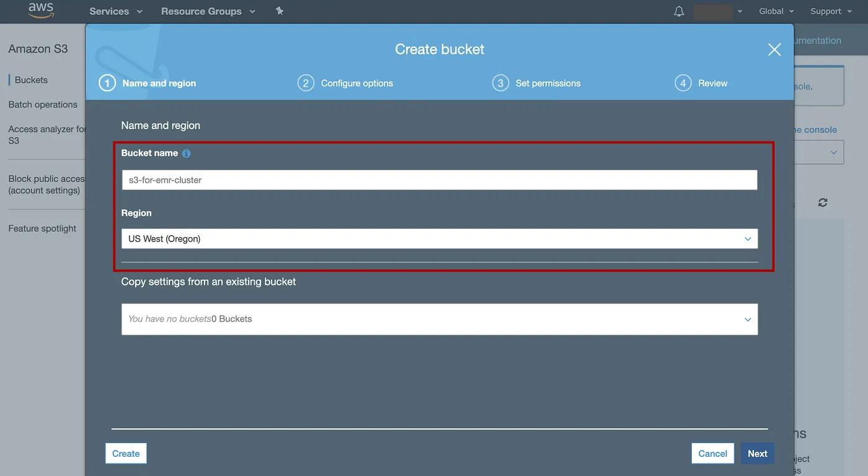Open the Support menu
Viewport: 868px width, 476px height.
tap(831, 11)
